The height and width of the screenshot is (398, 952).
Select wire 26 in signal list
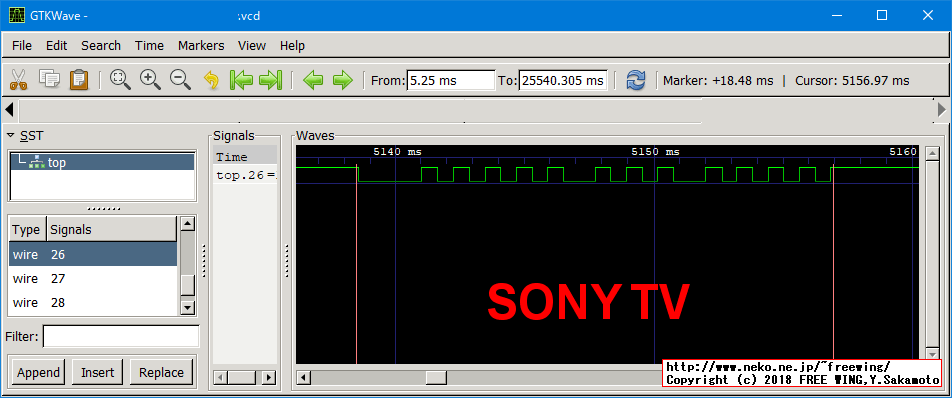click(x=94, y=255)
